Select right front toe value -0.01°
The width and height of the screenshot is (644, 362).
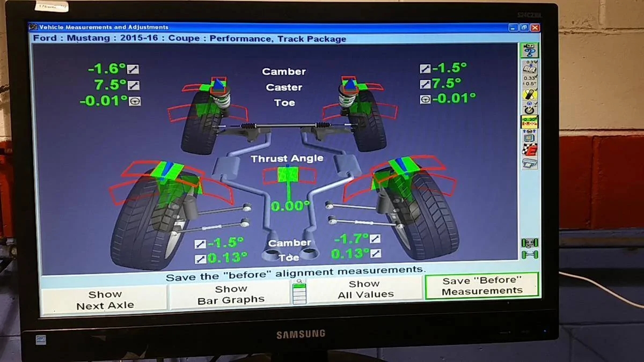[454, 99]
